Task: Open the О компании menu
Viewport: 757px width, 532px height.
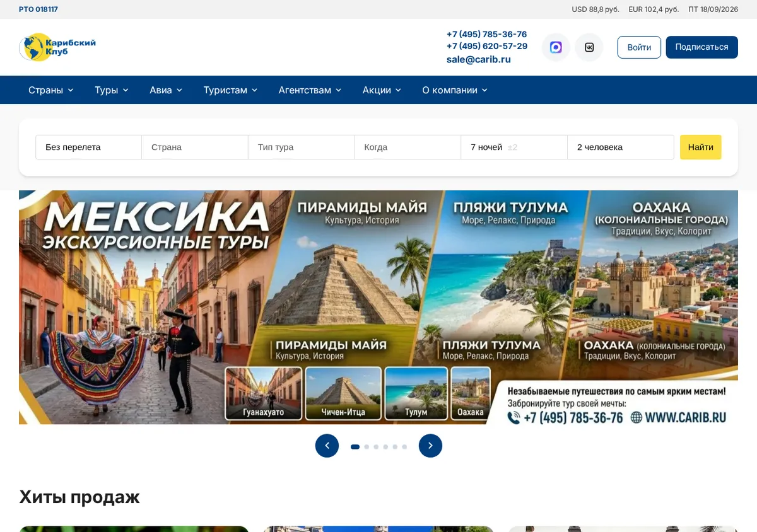Action: (455, 90)
